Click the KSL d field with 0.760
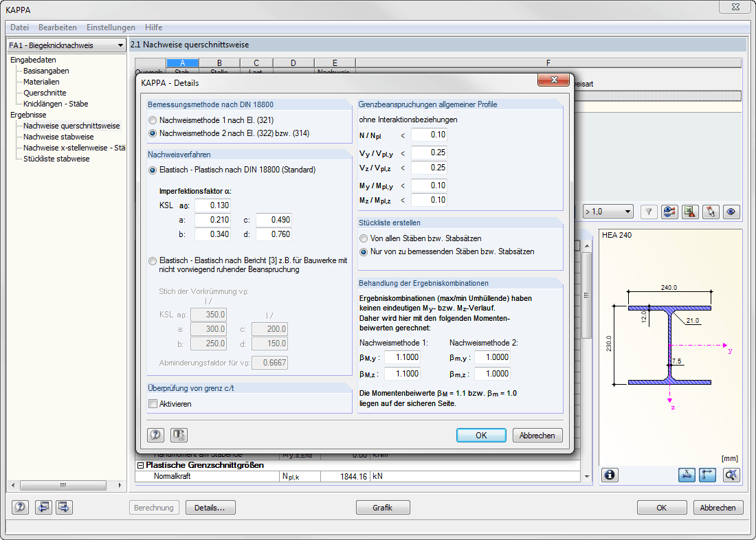Viewport: 756px width, 540px height. pos(274,235)
